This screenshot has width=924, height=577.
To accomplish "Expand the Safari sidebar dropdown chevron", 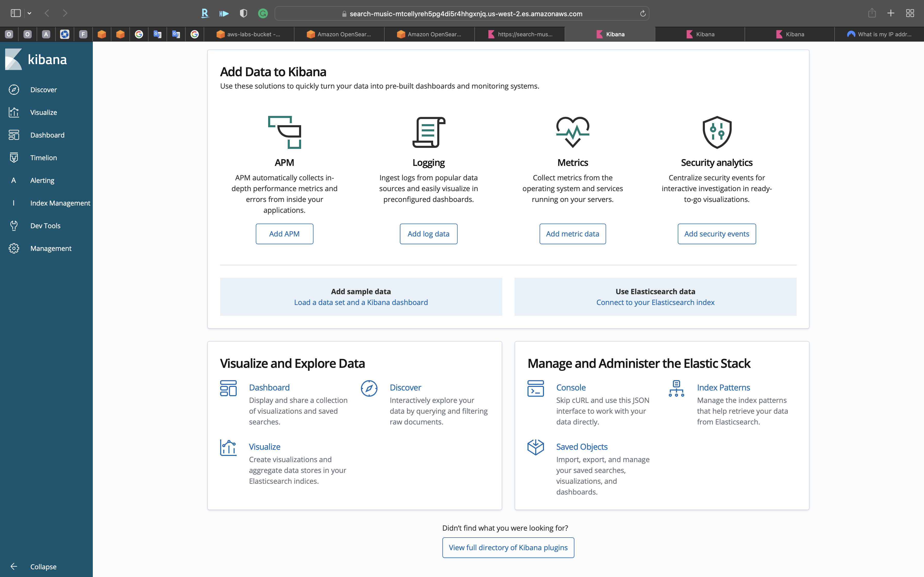I will coord(29,13).
